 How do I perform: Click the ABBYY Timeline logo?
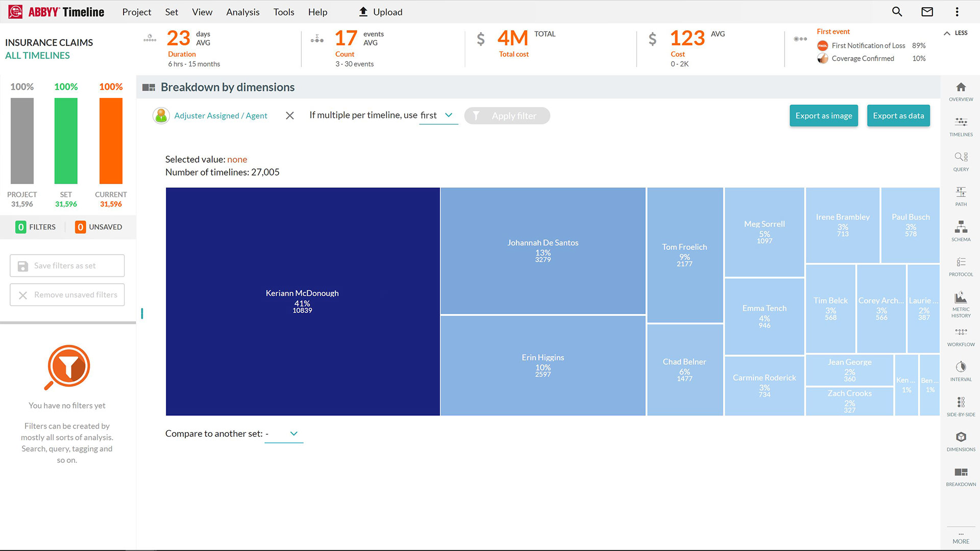[x=57, y=12]
